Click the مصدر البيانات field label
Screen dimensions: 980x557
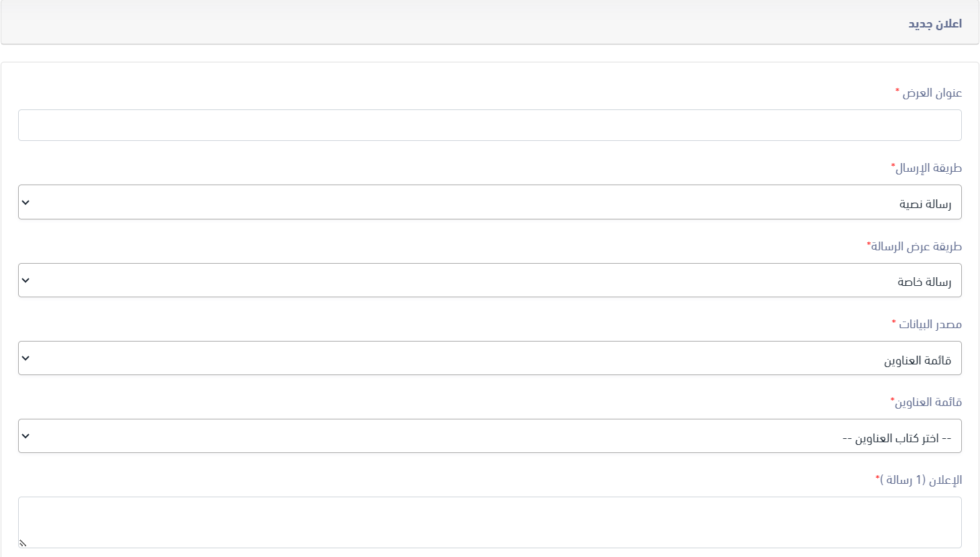pos(930,324)
